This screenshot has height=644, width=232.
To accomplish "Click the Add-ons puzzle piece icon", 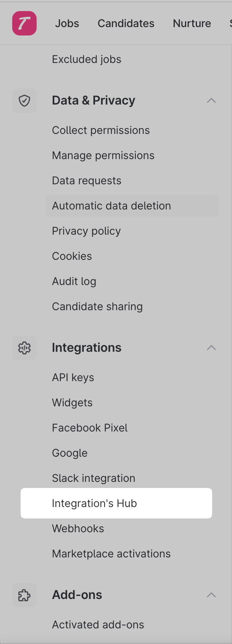I will pos(24,595).
